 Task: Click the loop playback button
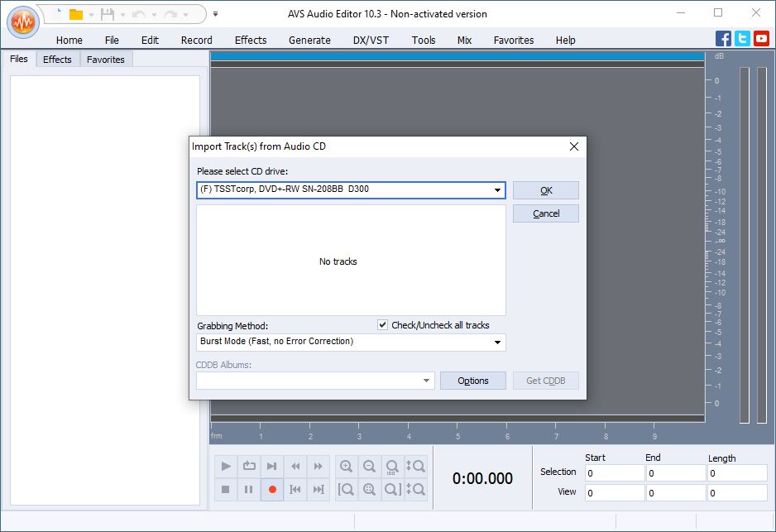(249, 466)
